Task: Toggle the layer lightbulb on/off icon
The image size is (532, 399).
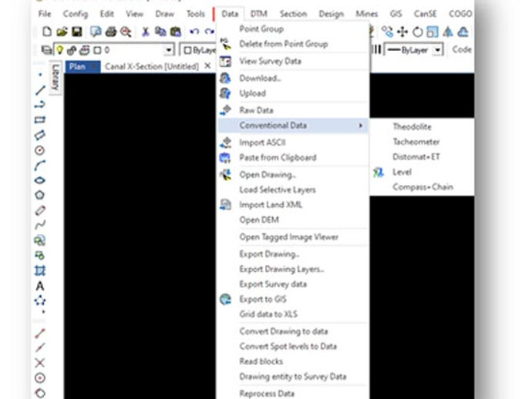Action: pyautogui.click(x=59, y=50)
